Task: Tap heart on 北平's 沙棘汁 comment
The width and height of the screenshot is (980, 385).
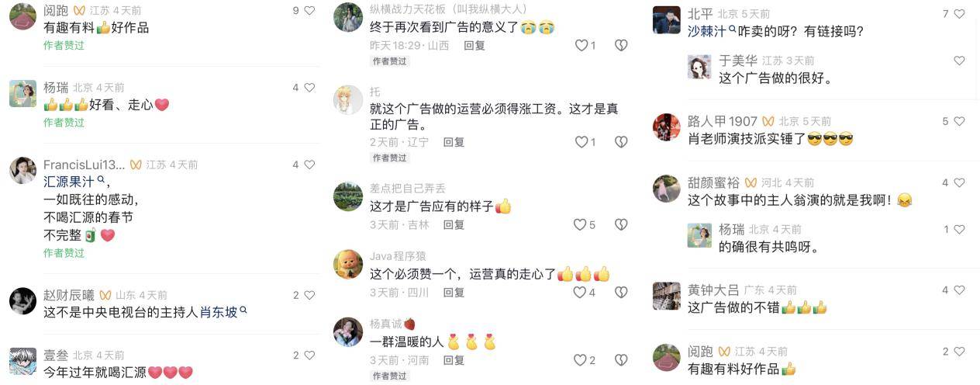Action: (x=959, y=14)
